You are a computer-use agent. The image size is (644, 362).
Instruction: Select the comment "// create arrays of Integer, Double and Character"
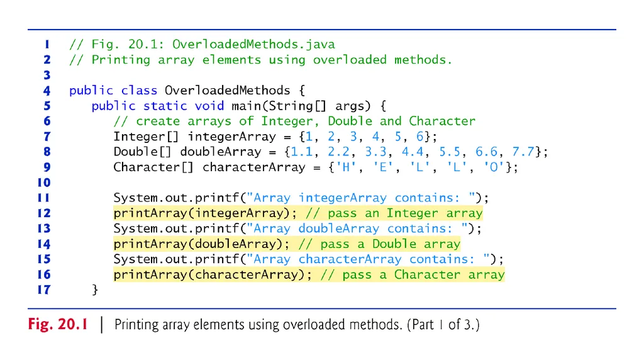click(294, 122)
